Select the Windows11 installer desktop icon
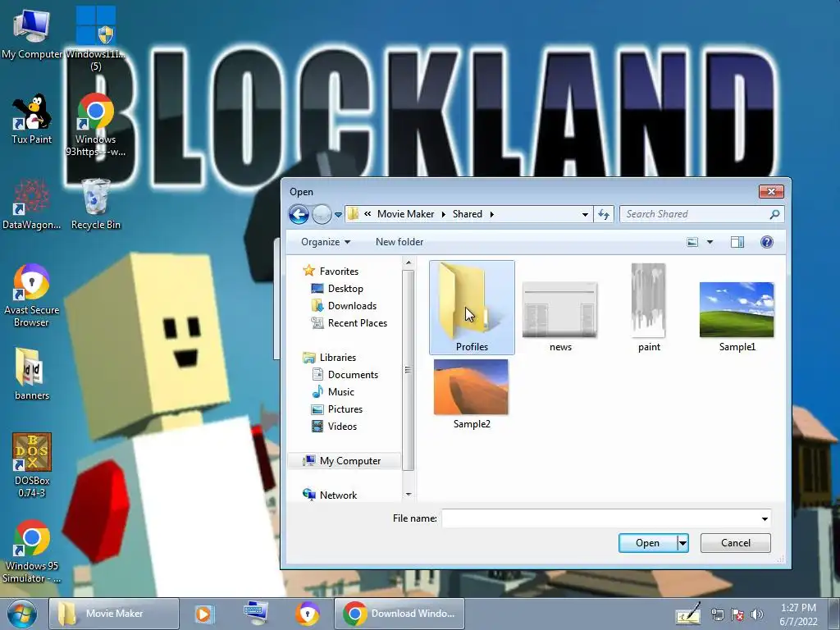The image size is (840, 630). pos(95,38)
